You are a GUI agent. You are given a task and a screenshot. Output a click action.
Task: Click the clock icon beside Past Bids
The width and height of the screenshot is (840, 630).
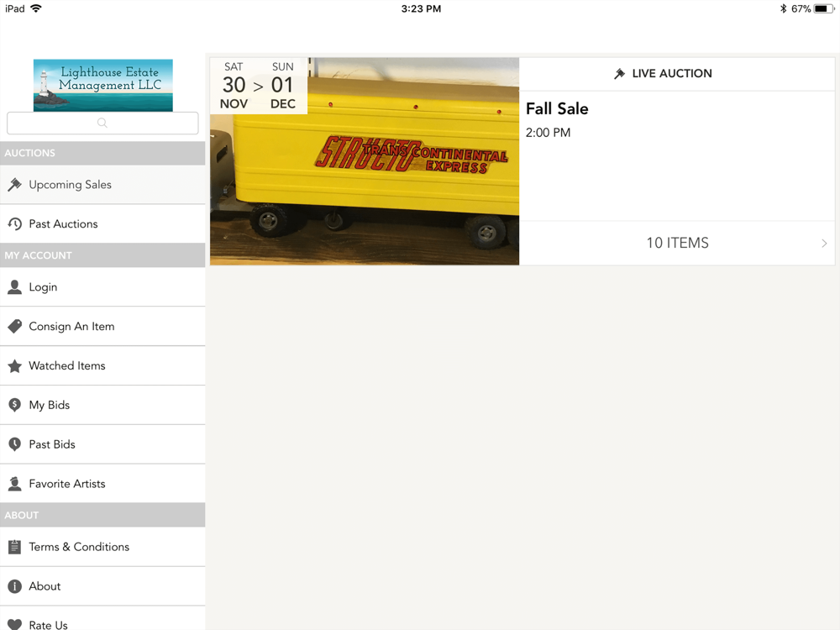coord(15,444)
